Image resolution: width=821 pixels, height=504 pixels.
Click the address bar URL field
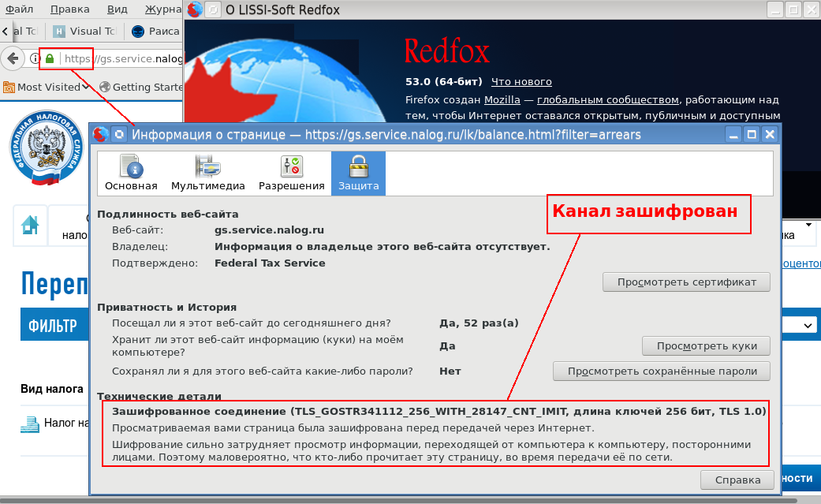coord(123,58)
